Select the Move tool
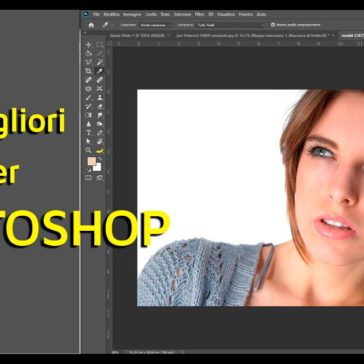 pos(88,45)
